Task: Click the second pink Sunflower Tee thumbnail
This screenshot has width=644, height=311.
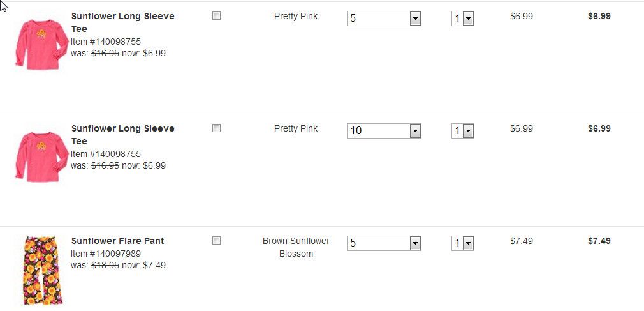Action: point(41,155)
